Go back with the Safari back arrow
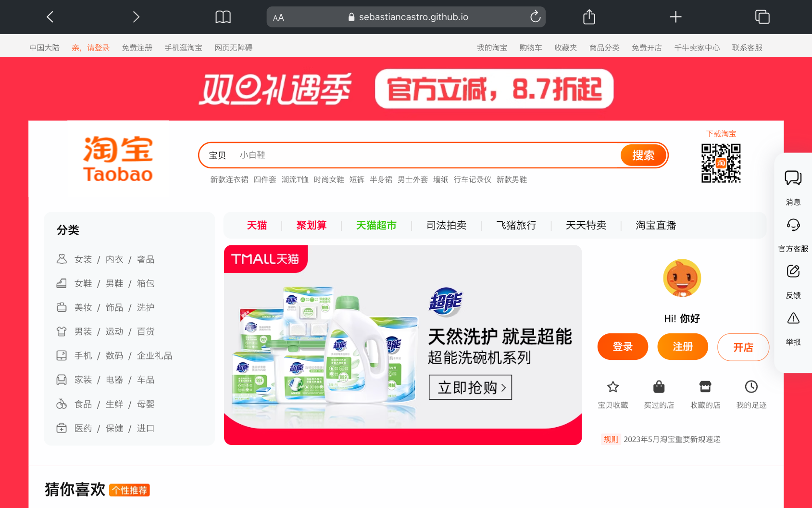This screenshot has height=508, width=812. 50,17
